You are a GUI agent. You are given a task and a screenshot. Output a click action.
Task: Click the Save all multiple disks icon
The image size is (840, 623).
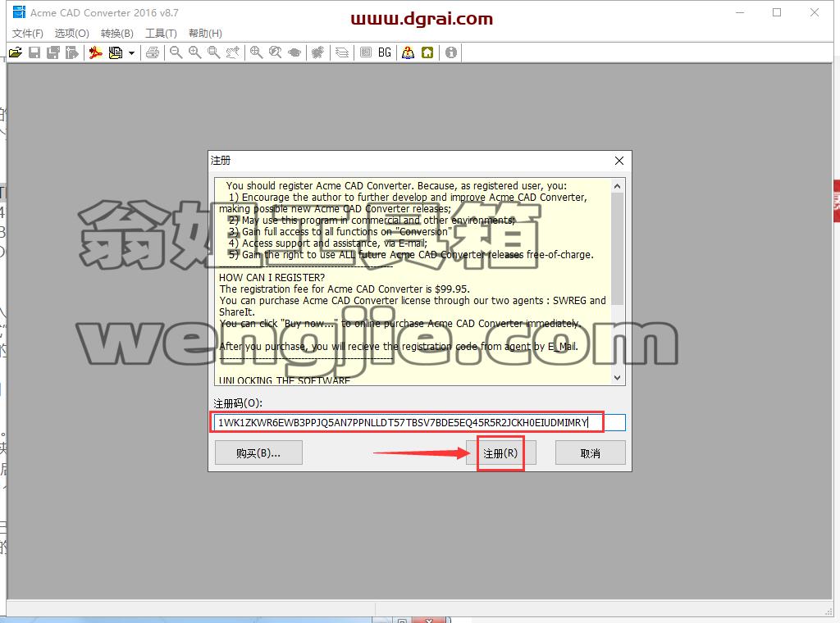point(53,52)
